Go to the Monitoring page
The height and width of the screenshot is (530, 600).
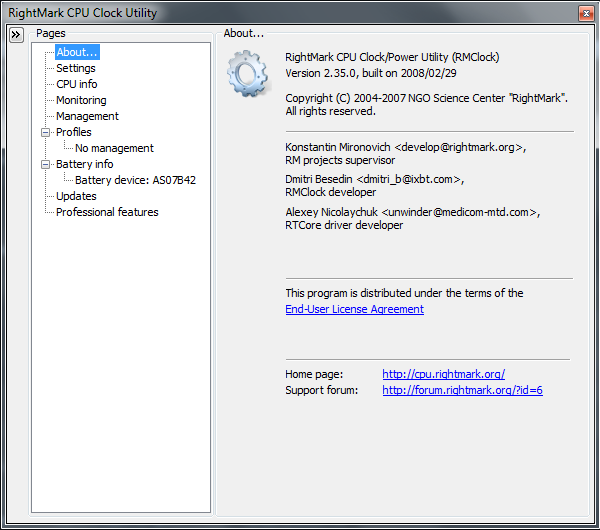pyautogui.click(x=81, y=100)
